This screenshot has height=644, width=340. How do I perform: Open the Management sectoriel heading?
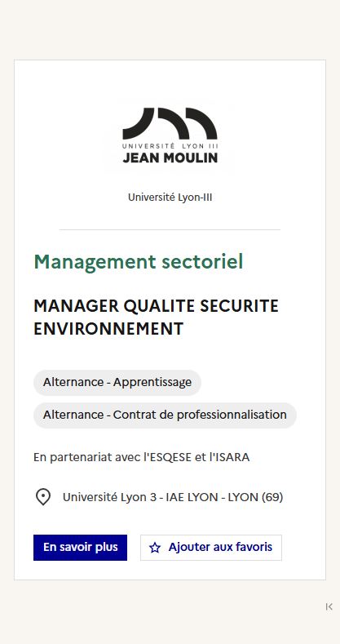pyautogui.click(x=139, y=262)
